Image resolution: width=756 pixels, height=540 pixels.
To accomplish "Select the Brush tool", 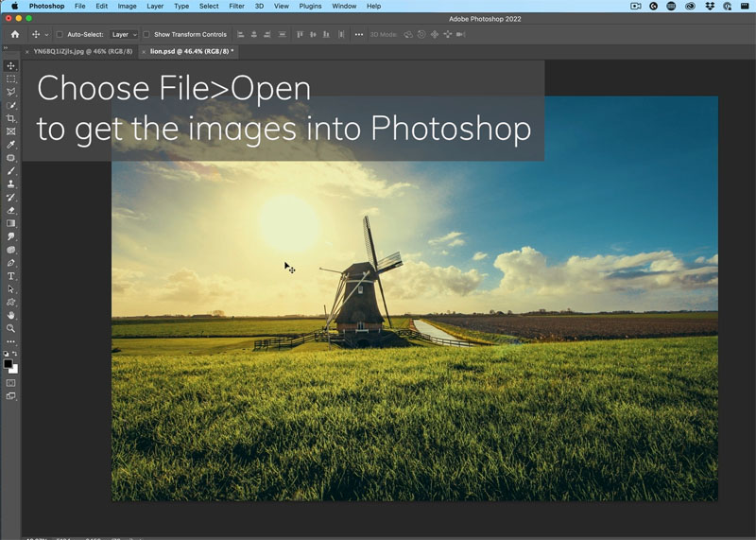I will pos(10,171).
